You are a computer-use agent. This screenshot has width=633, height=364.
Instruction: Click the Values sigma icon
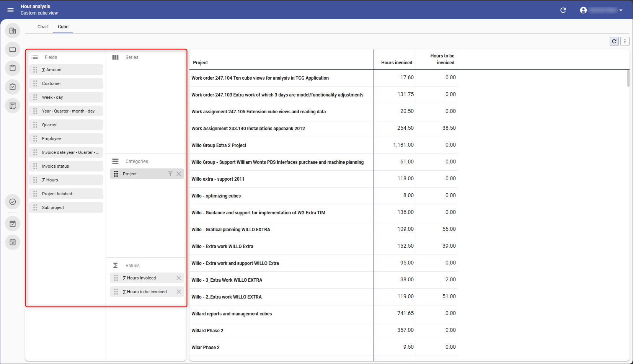(x=115, y=266)
